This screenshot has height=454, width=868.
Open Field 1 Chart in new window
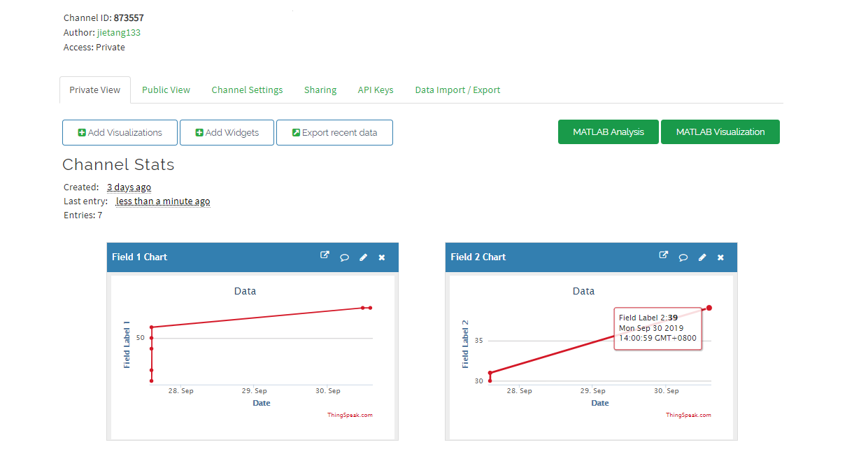(325, 256)
